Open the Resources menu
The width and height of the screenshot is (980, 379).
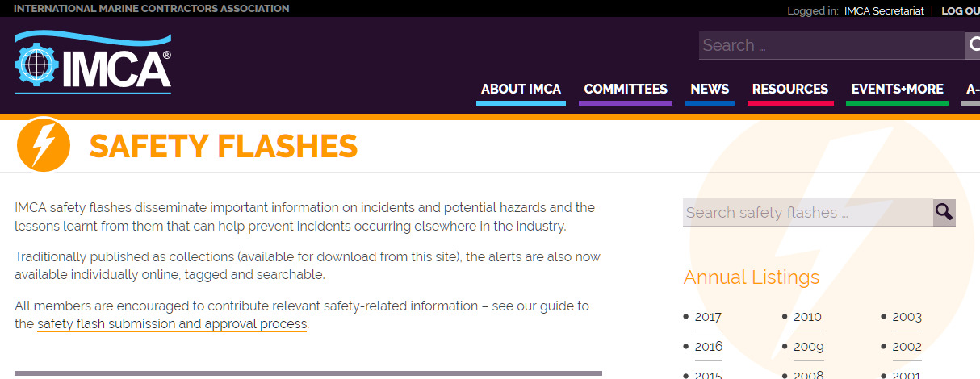point(790,90)
